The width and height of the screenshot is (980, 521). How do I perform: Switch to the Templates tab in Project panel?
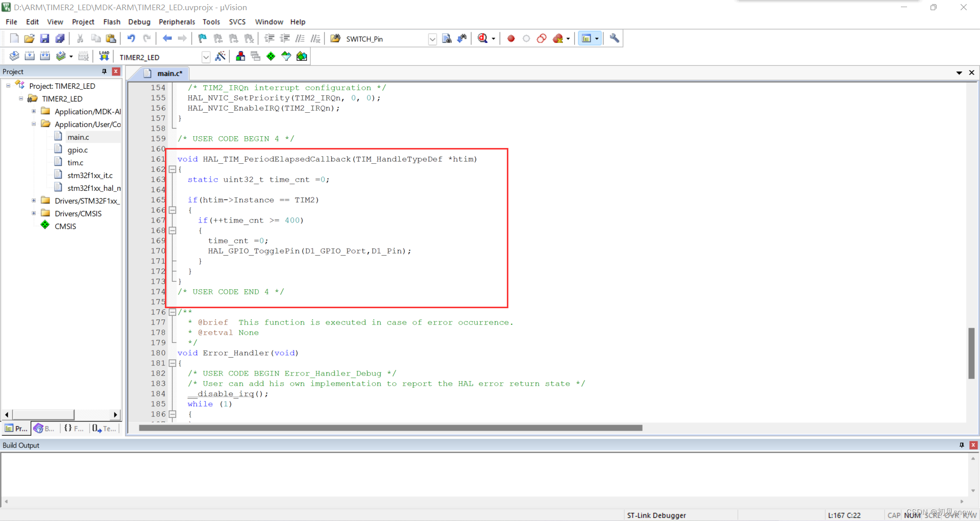104,429
